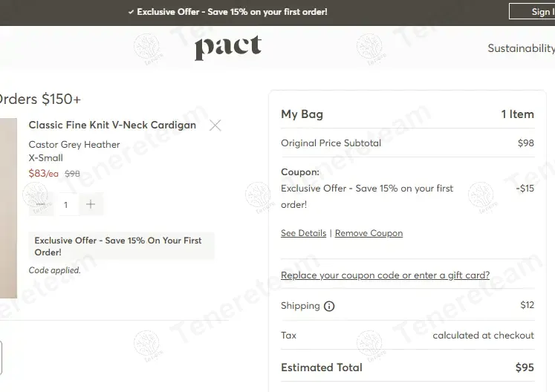Click the top Exclusive Offer banner text
The image size is (555, 392).
tap(232, 12)
